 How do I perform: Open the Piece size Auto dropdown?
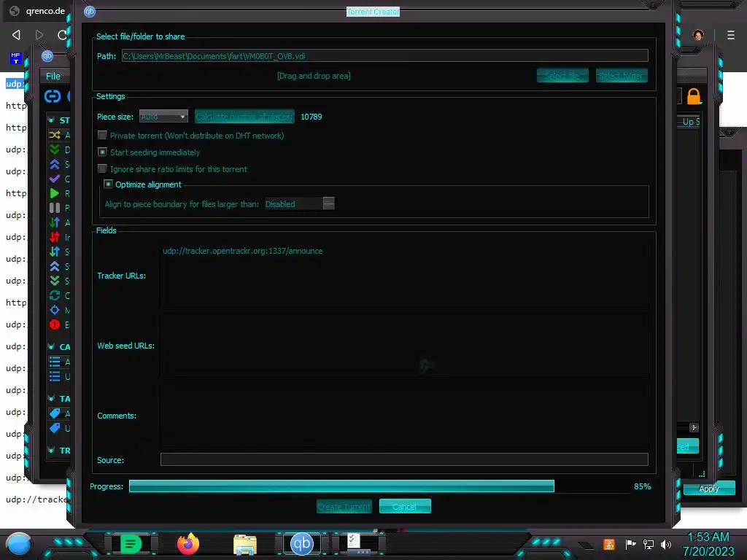tap(163, 116)
